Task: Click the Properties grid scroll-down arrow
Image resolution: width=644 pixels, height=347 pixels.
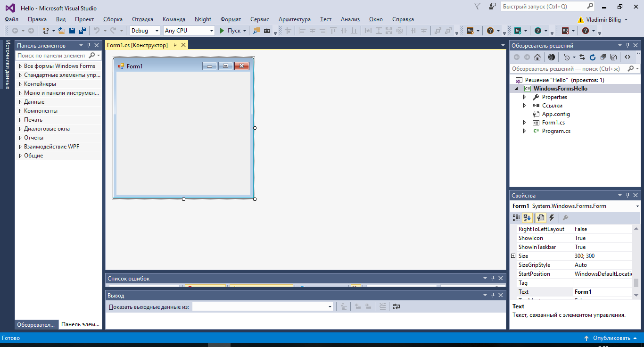Action: (x=636, y=295)
